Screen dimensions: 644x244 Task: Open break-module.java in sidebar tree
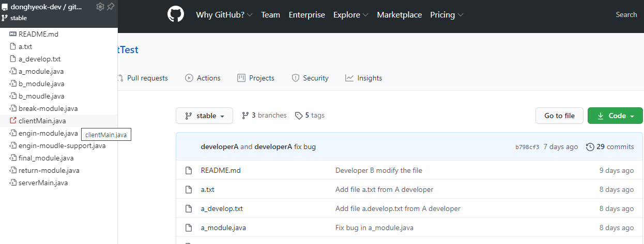(x=48, y=108)
